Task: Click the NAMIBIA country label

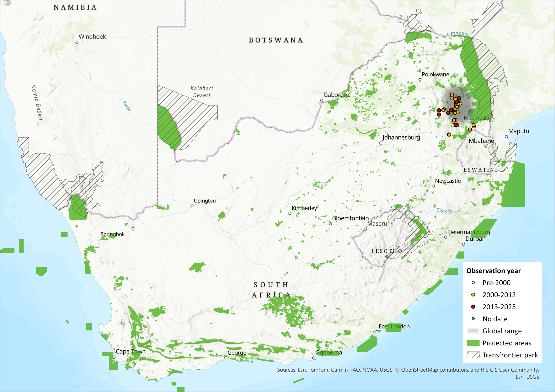Action: click(75, 8)
